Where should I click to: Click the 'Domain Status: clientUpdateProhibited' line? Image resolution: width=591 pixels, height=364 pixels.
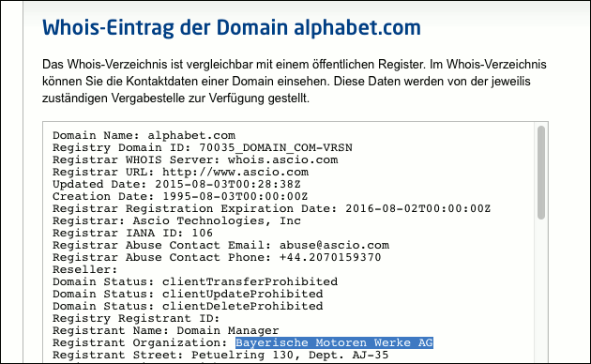pyautogui.click(x=188, y=294)
